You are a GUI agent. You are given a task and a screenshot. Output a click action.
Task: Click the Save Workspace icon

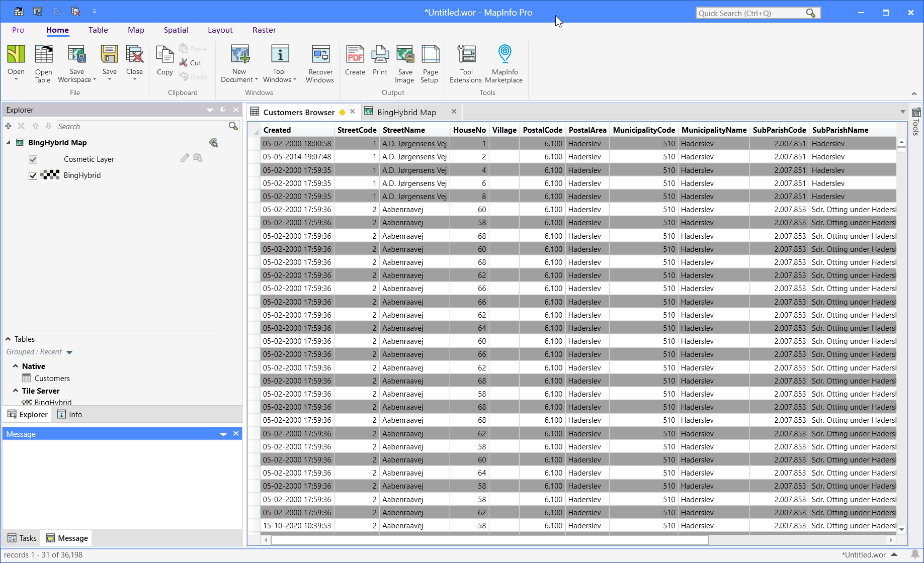pos(76,55)
